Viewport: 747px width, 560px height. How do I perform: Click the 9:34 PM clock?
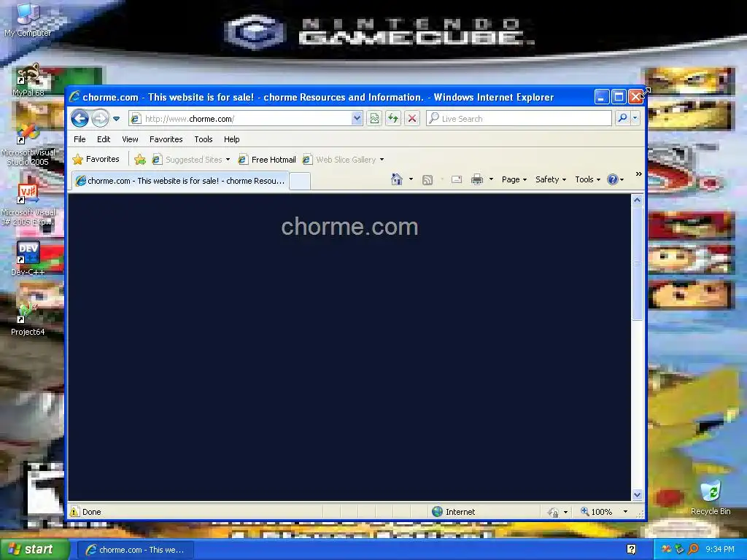pyautogui.click(x=720, y=550)
